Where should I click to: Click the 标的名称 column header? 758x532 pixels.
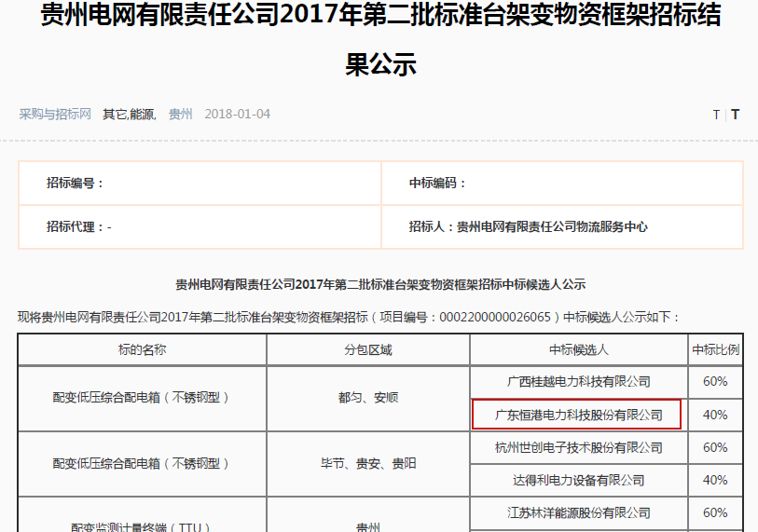coord(142,349)
